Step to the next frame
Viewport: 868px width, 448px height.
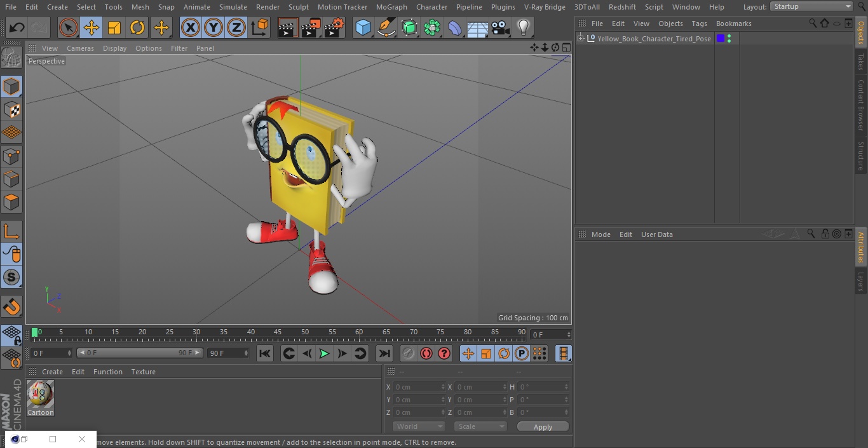tap(342, 353)
